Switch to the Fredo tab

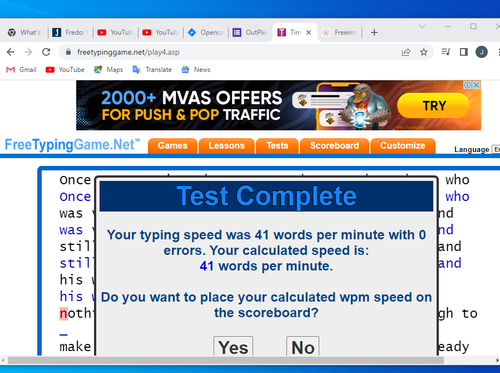click(71, 32)
